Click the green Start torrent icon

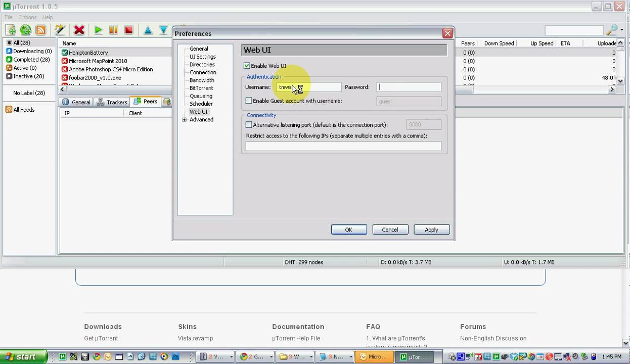pos(98,30)
